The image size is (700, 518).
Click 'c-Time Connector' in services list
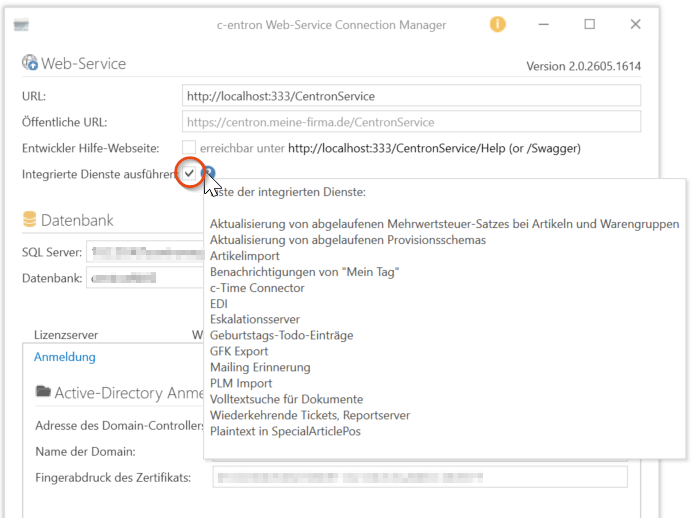pos(257,288)
